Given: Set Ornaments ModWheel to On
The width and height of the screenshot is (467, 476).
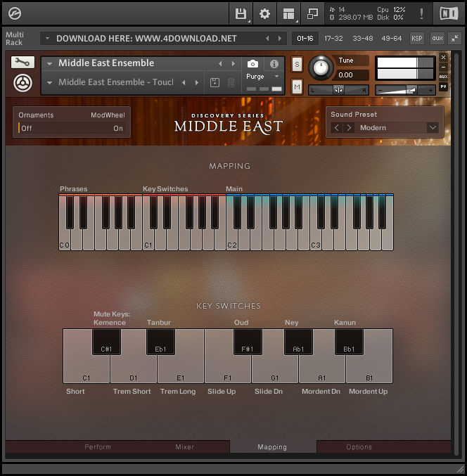Looking at the screenshot, I should coord(118,129).
